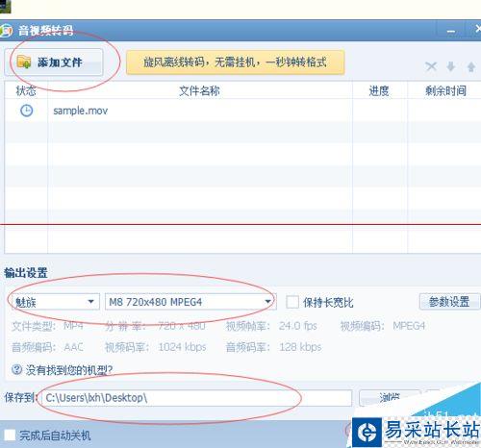The image size is (481, 448).
Task: Move file down with the down arrow icon
Action: [x=451, y=66]
